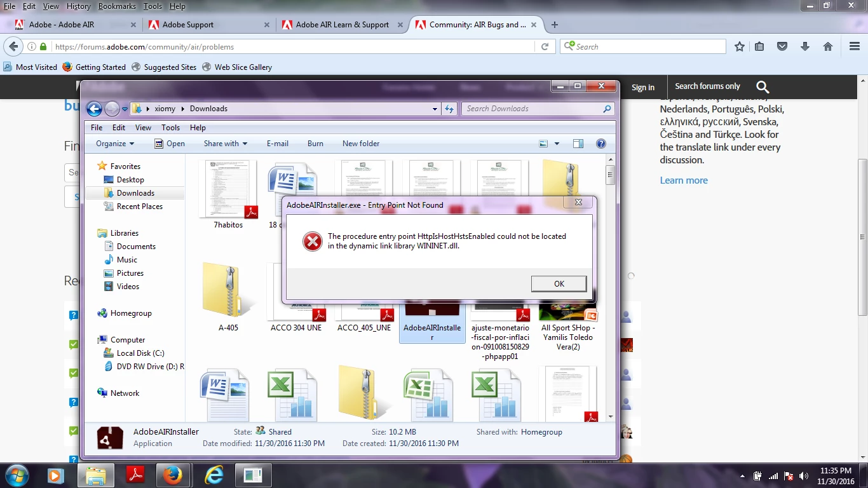
Task: Open the address bar history dropdown in Explorer
Action: tap(435, 109)
